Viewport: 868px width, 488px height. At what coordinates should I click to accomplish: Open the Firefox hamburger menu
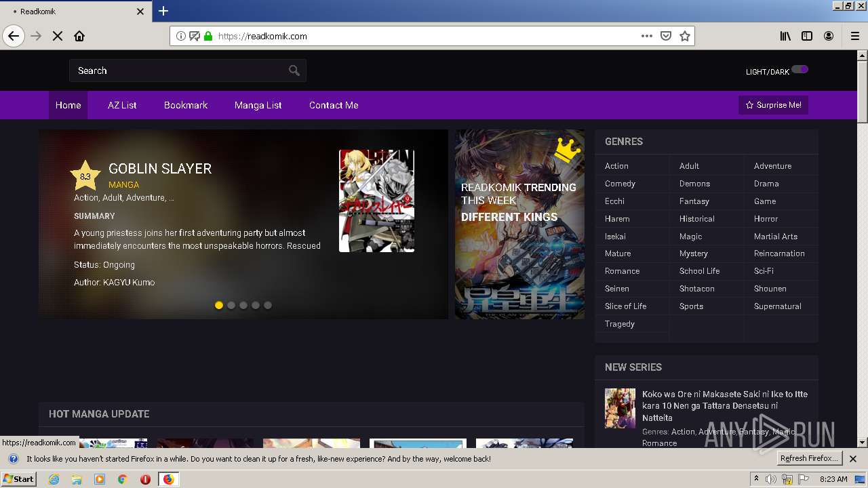[854, 36]
